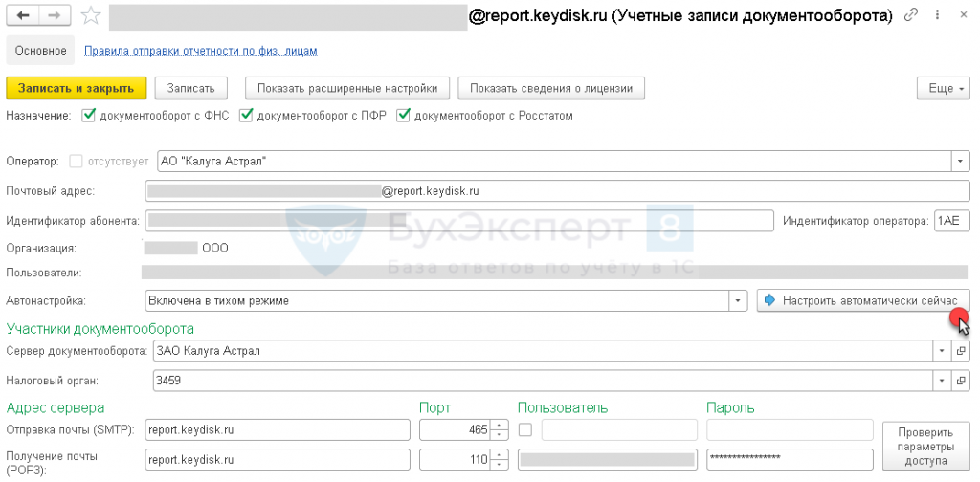This screenshot has width=980, height=482.
Task: Click the Идентификатор абонента field
Action: pos(459,220)
